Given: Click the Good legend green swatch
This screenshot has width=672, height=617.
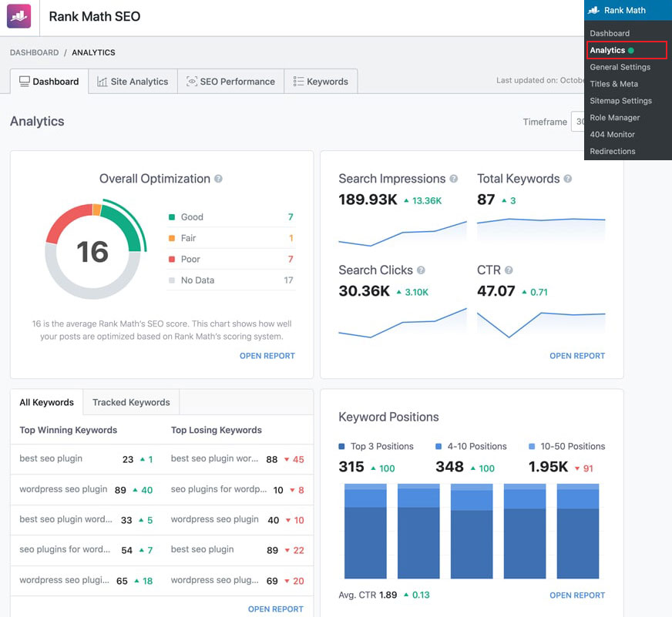Looking at the screenshot, I should point(172,217).
